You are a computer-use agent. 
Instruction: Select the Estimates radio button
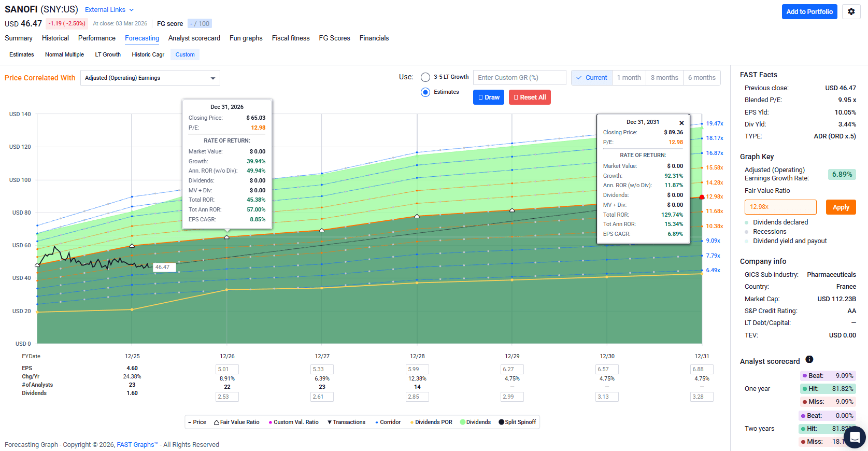(x=425, y=92)
